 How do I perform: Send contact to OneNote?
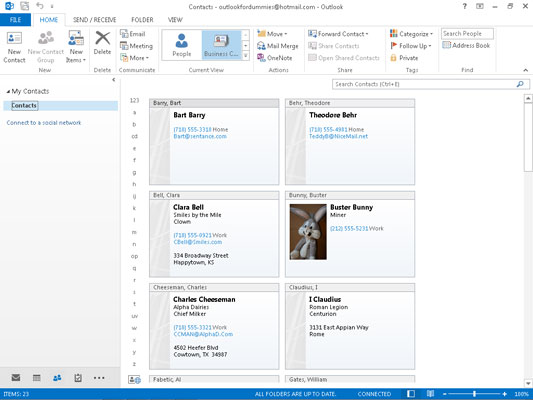tap(275, 58)
